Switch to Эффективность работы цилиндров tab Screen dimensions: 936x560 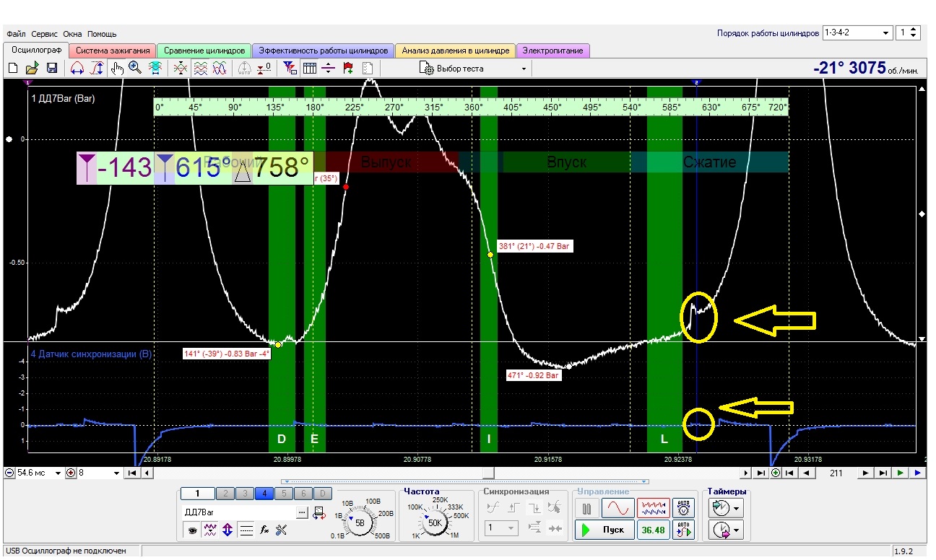pos(323,51)
